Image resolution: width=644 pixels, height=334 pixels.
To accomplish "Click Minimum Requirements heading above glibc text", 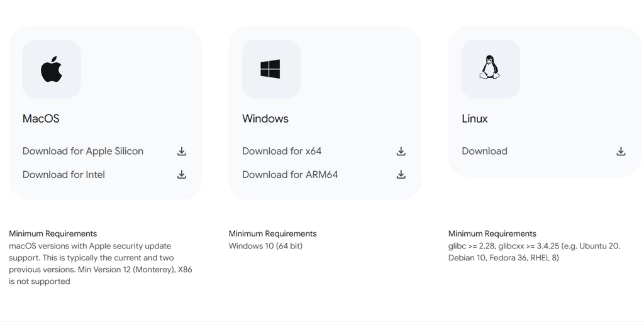I will point(492,234).
